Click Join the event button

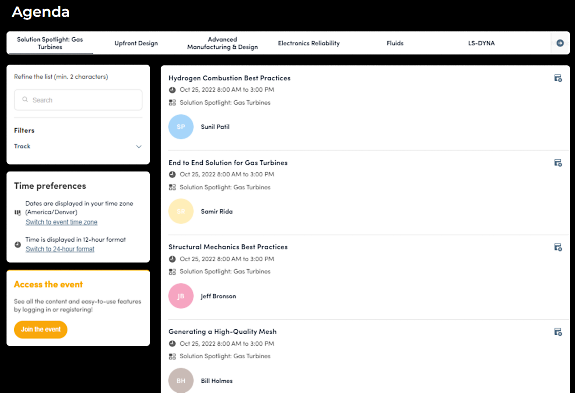click(x=41, y=330)
